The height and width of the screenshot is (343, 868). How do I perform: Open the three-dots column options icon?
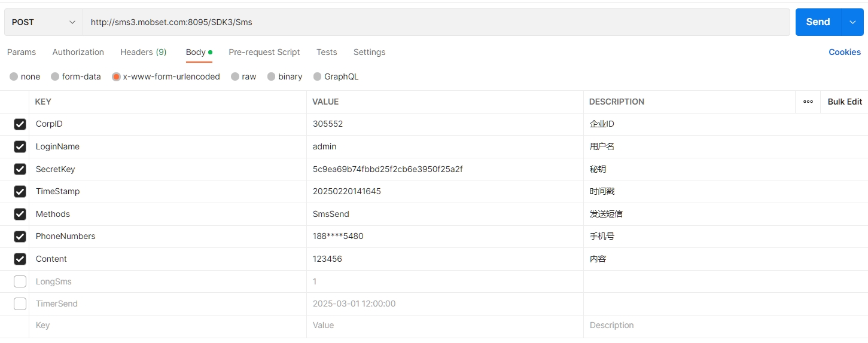808,102
